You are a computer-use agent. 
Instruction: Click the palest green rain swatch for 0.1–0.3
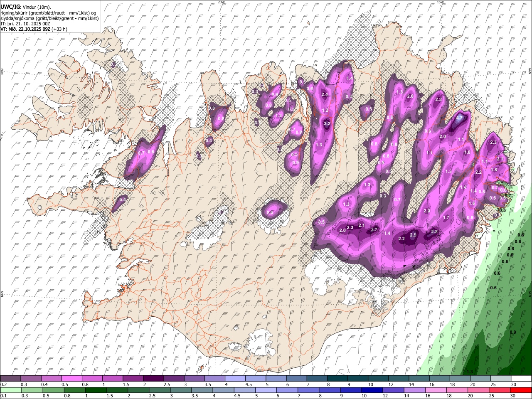(x=10, y=390)
